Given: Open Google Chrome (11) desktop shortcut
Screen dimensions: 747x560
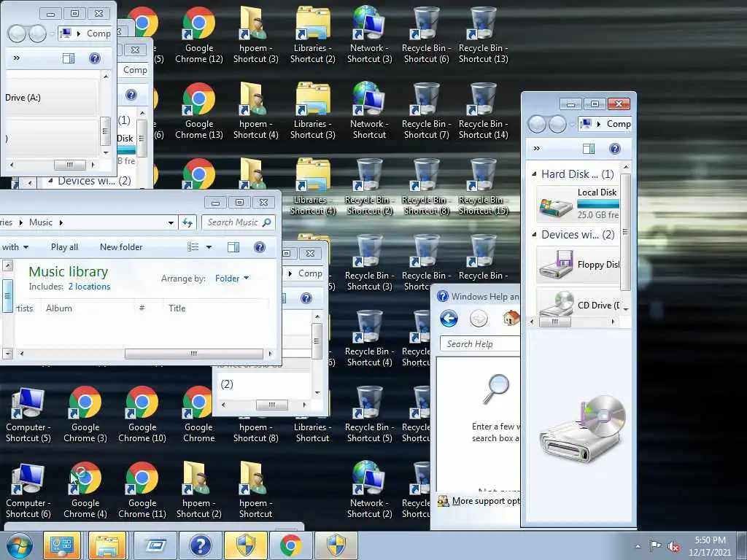Looking at the screenshot, I should (x=142, y=489).
